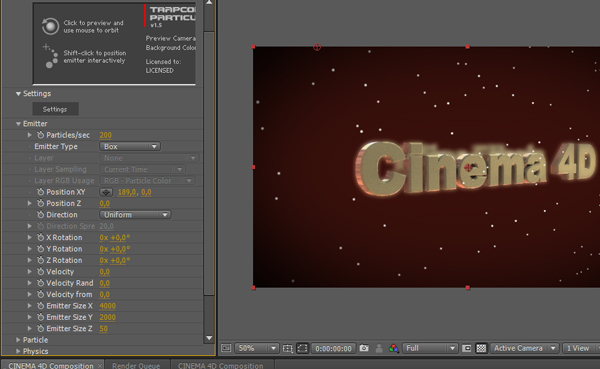This screenshot has width=600, height=369.
Task: Click the Show Last Snapshot person icon
Action: pos(379,348)
